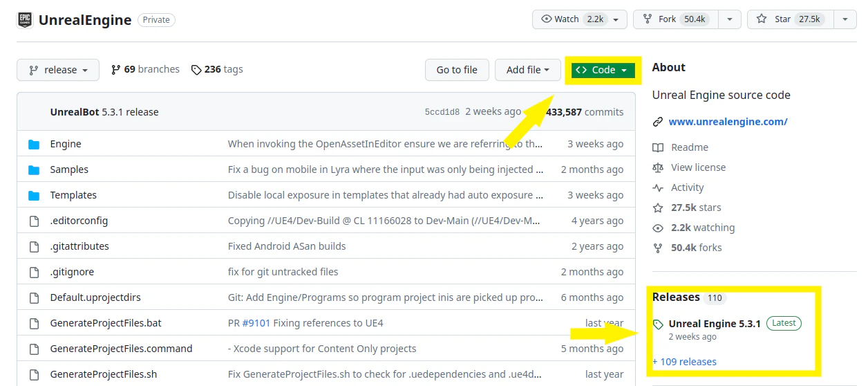Open the 5.3.1 release commit message
868x386 pixels.
(130, 112)
